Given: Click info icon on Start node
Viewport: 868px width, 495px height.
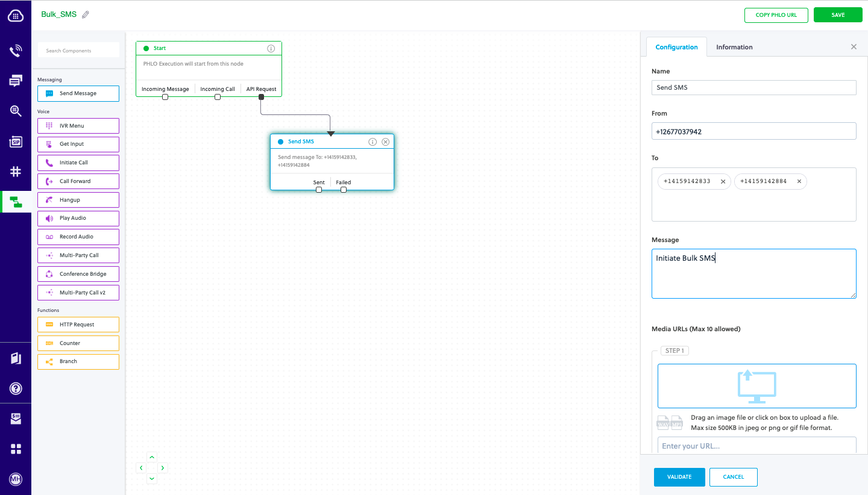Looking at the screenshot, I should (271, 48).
